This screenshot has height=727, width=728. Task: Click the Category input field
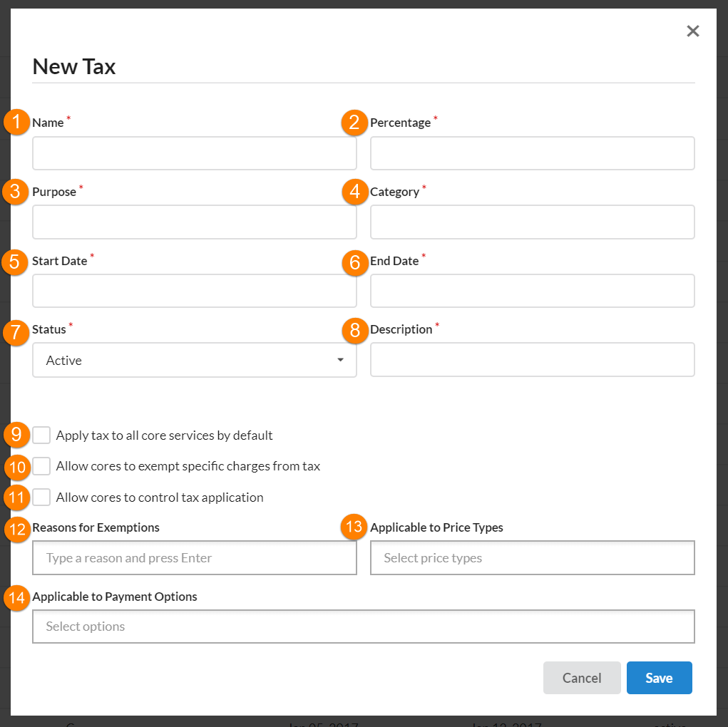click(532, 222)
